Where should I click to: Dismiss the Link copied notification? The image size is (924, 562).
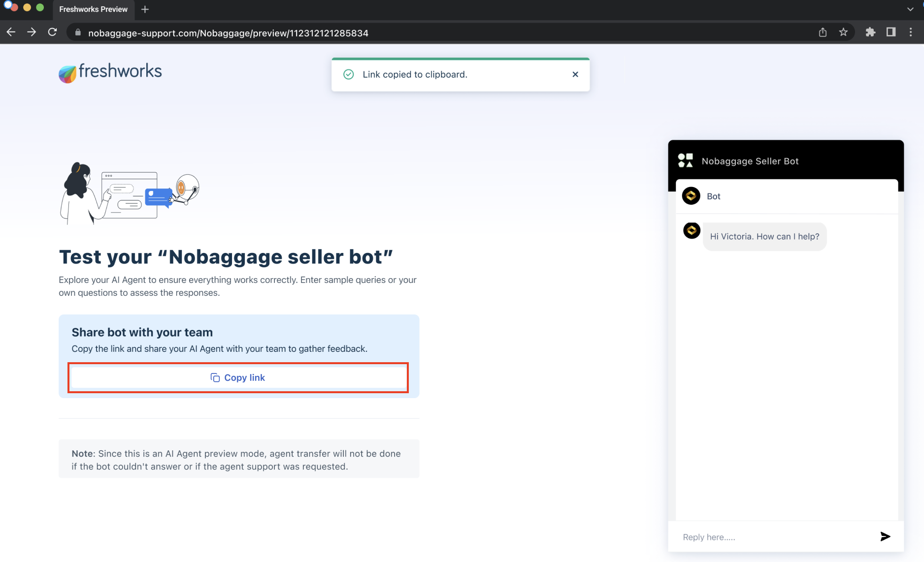click(x=575, y=74)
